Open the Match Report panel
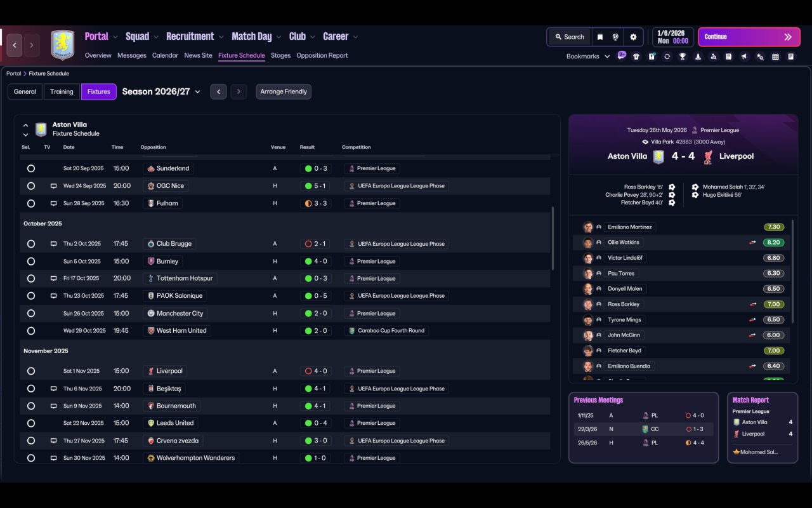812x508 pixels. point(763,427)
